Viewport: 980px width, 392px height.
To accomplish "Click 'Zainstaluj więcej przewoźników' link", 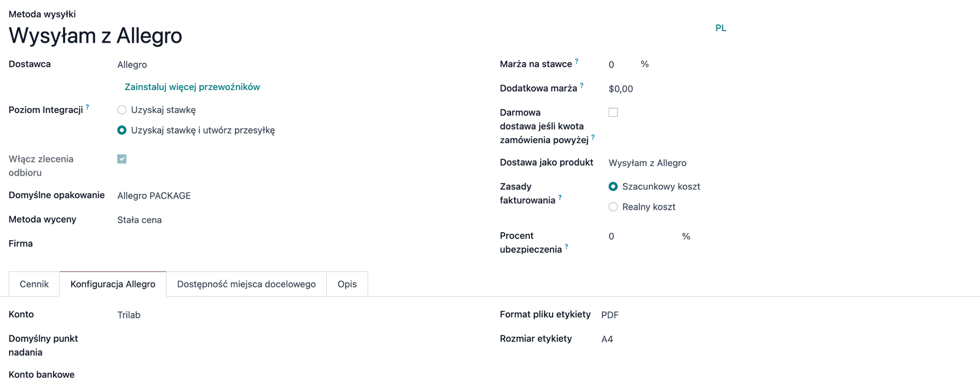I will (x=192, y=87).
